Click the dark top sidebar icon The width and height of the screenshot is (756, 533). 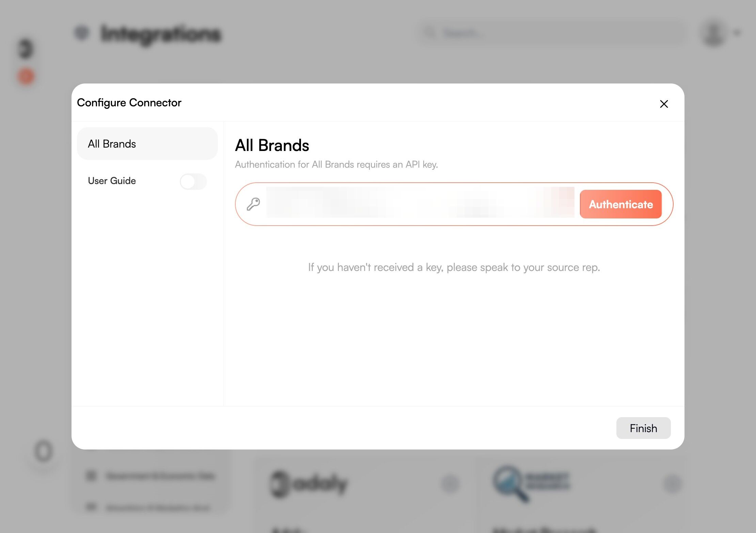click(26, 49)
